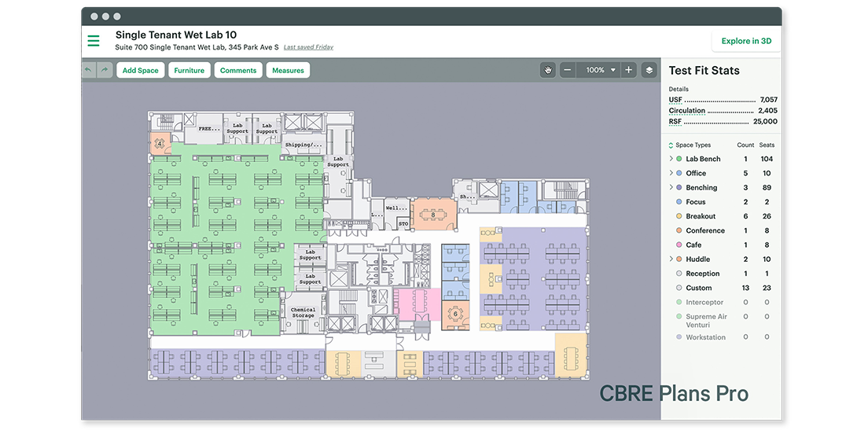Open the Furniture menu
The width and height of the screenshot is (868, 434).
tap(189, 71)
